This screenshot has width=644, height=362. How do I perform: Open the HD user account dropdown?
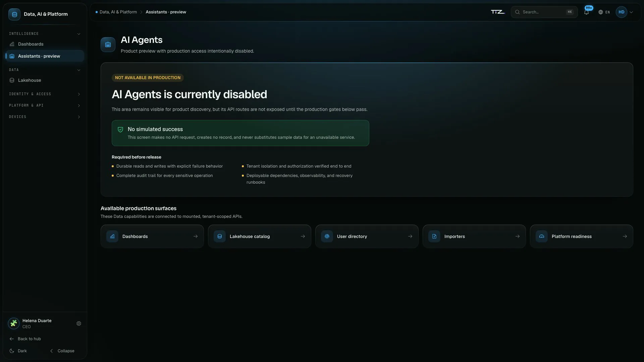point(625,12)
